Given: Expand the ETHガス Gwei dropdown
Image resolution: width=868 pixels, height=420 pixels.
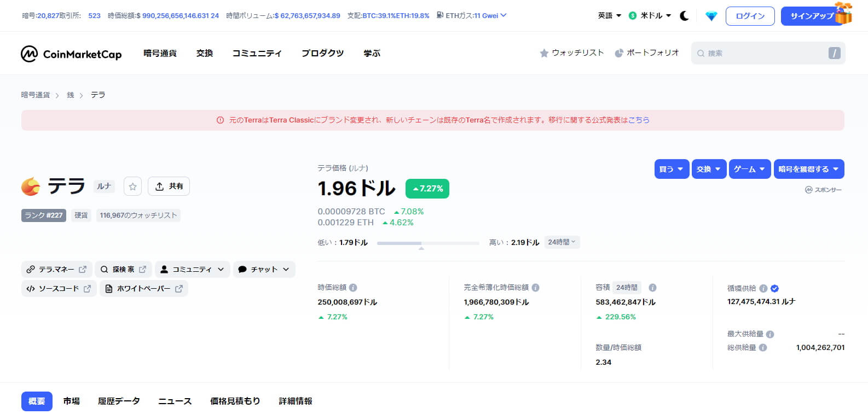Looking at the screenshot, I should pos(472,16).
